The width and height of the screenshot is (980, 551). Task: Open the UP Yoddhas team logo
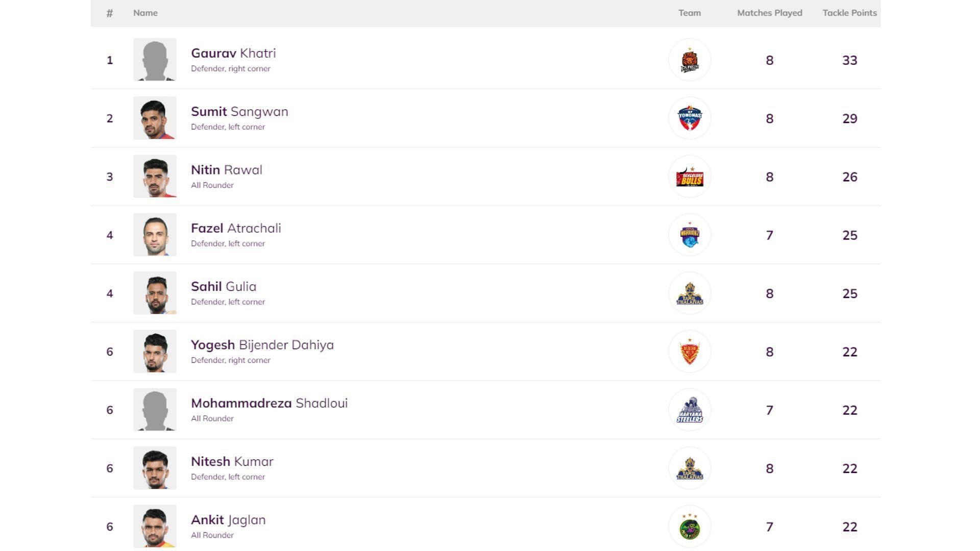pyautogui.click(x=690, y=118)
